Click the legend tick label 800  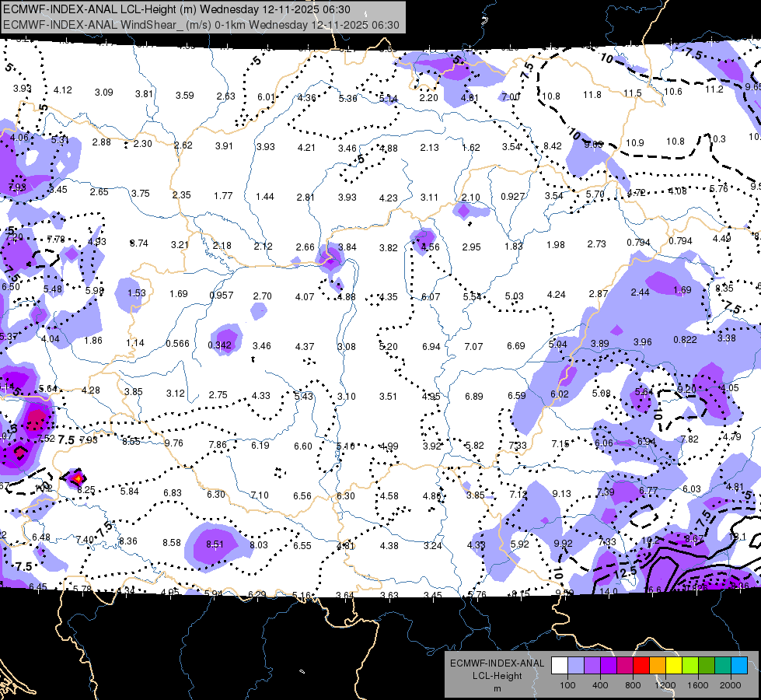pos(633,685)
